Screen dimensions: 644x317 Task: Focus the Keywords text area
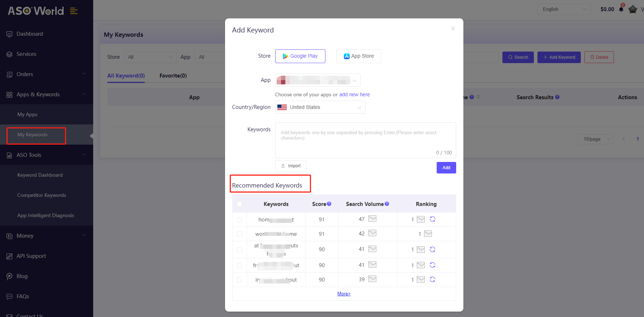point(366,140)
